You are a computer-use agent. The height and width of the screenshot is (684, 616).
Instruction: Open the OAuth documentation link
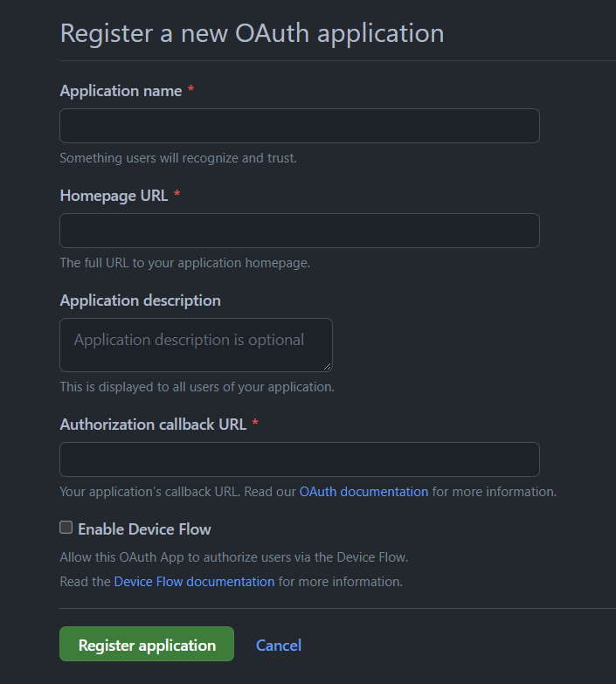363,492
